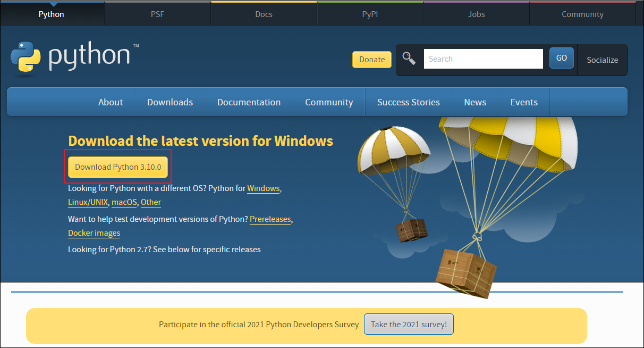The height and width of the screenshot is (348, 644).
Task: Open the Socialize menu
Action: pyautogui.click(x=602, y=60)
